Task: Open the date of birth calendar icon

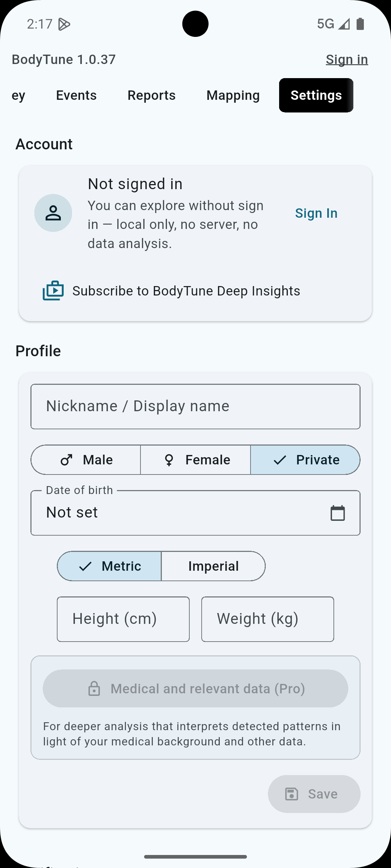Action: pos(337,513)
